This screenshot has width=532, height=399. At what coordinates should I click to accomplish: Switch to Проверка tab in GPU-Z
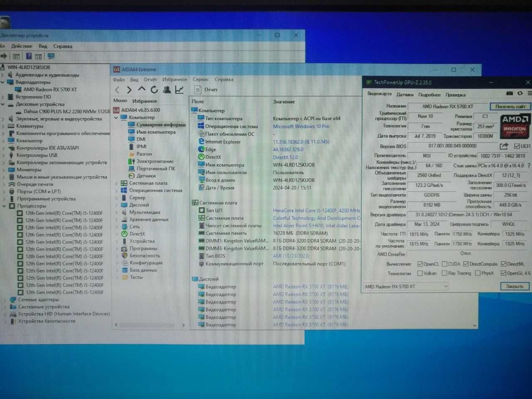[x=456, y=94]
